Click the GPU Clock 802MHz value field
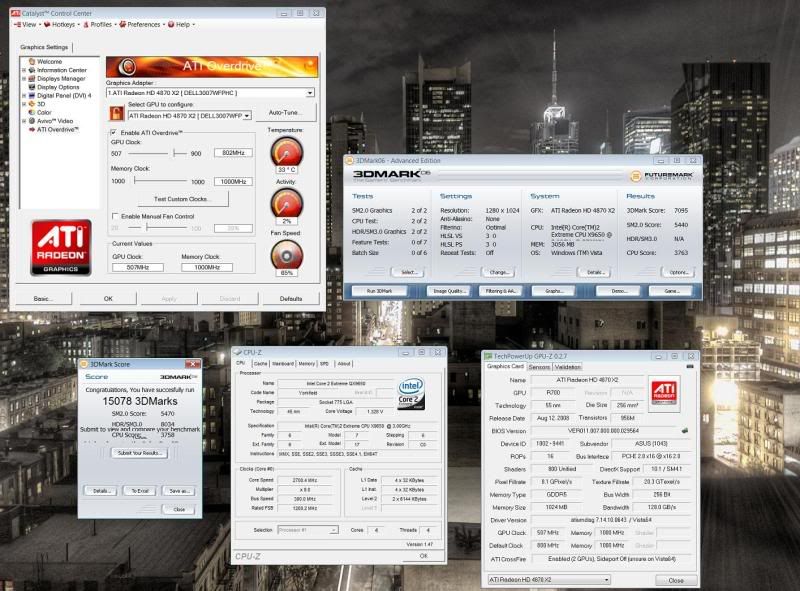Screen dimensions: 800x591 (233, 153)
